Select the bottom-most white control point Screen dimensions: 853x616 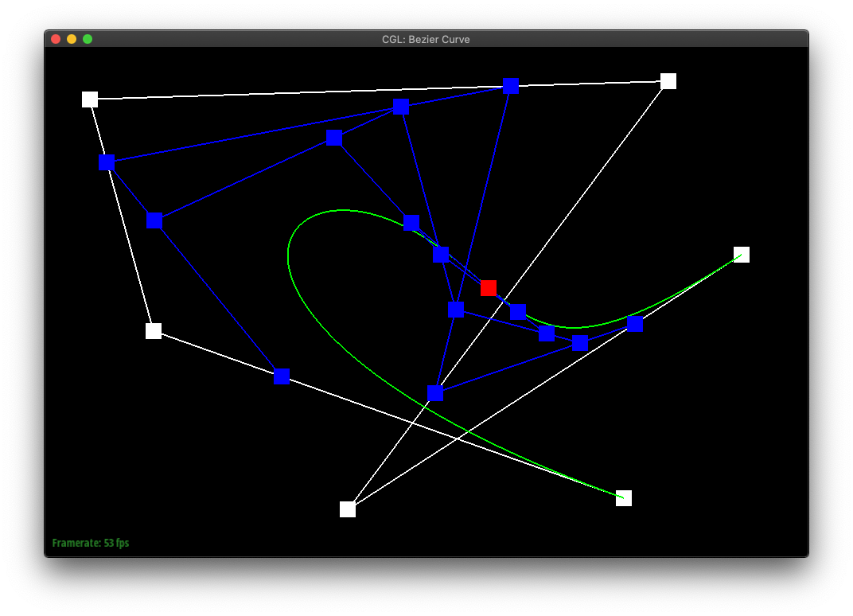348,509
